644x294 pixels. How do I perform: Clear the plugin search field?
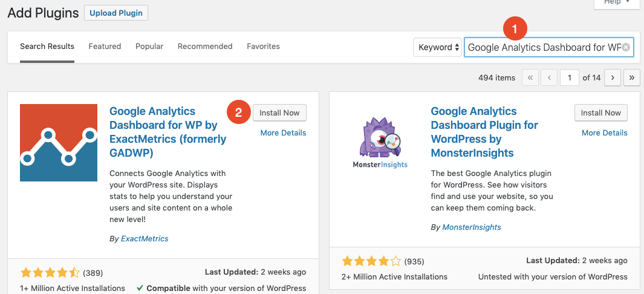pos(626,47)
